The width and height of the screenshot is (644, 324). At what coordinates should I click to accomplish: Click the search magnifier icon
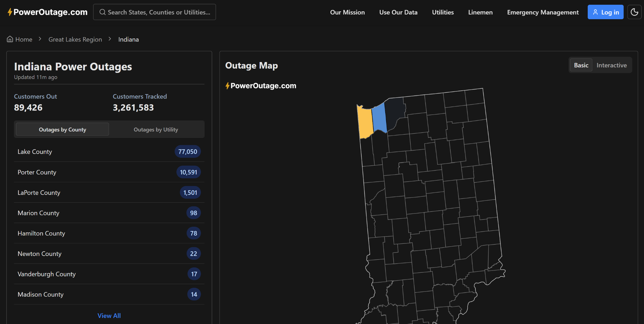(x=103, y=12)
